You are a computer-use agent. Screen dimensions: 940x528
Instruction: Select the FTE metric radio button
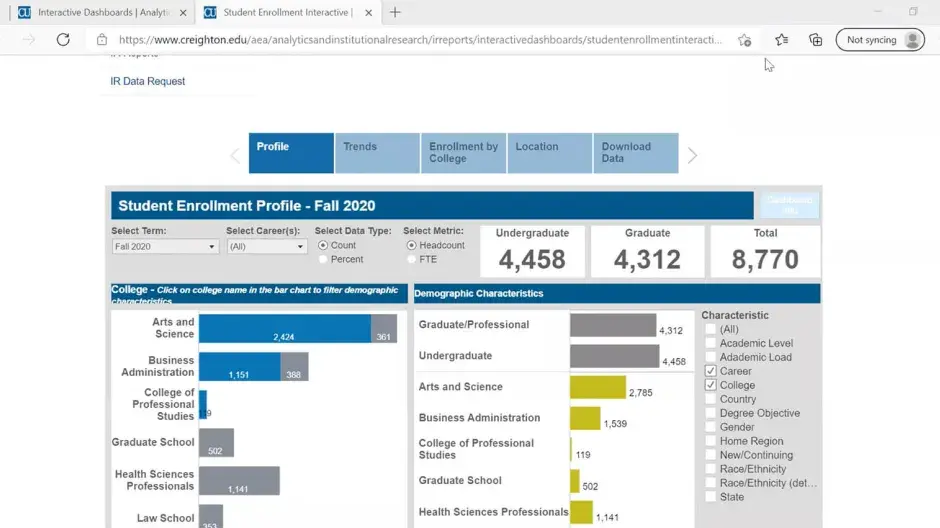pyautogui.click(x=411, y=259)
